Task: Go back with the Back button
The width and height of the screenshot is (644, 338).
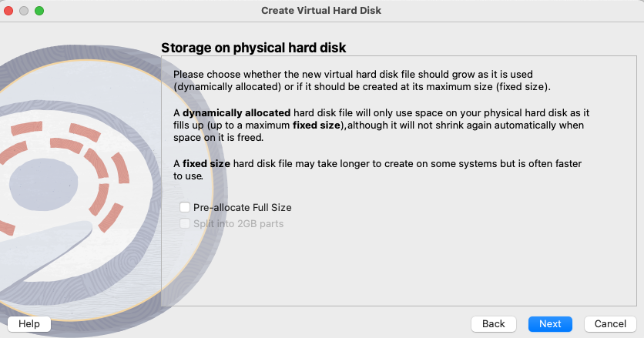Action: pos(493,324)
